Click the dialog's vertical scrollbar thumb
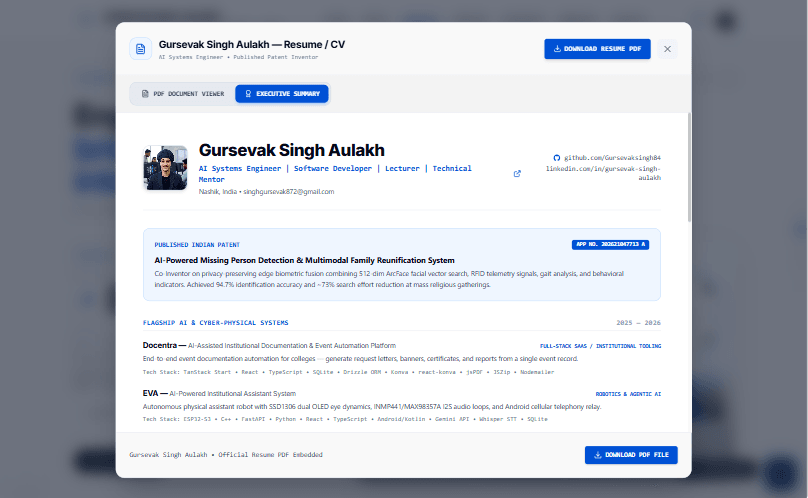Screen dimensions: 808x498 [689, 168]
